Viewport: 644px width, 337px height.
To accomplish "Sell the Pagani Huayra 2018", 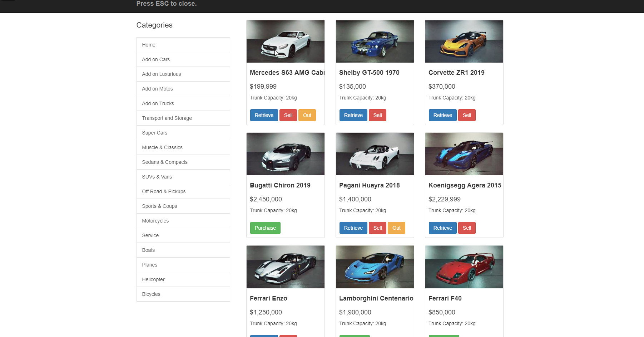I will tap(377, 228).
